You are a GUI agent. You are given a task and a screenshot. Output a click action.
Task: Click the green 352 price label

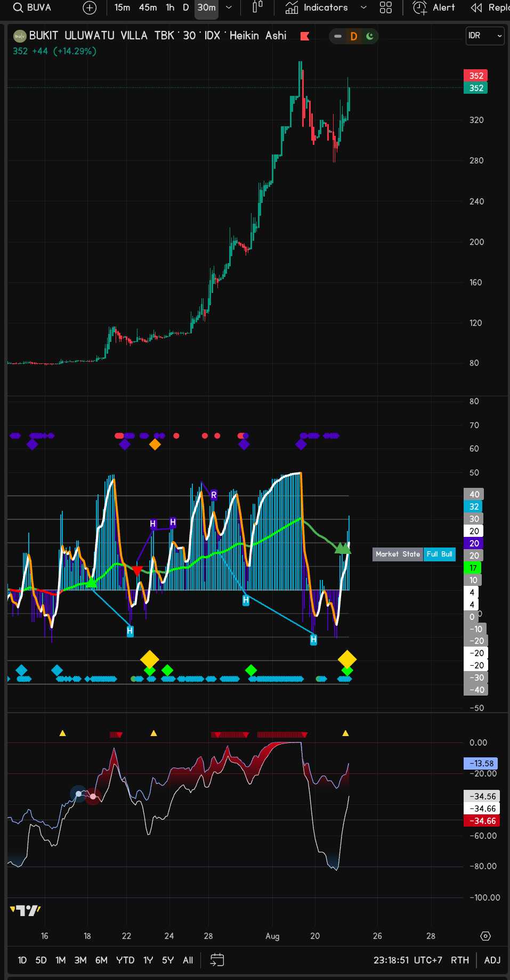476,88
